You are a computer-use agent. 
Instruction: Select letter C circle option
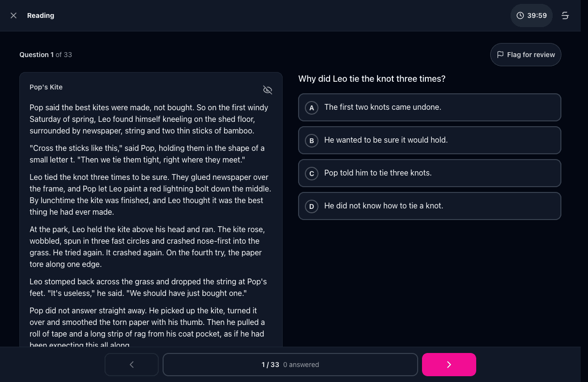pos(312,174)
